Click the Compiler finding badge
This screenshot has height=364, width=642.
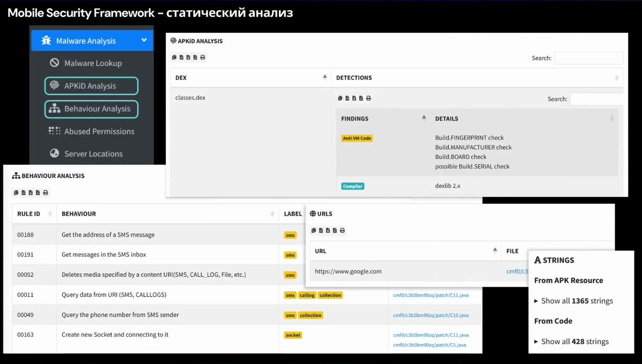pyautogui.click(x=353, y=186)
